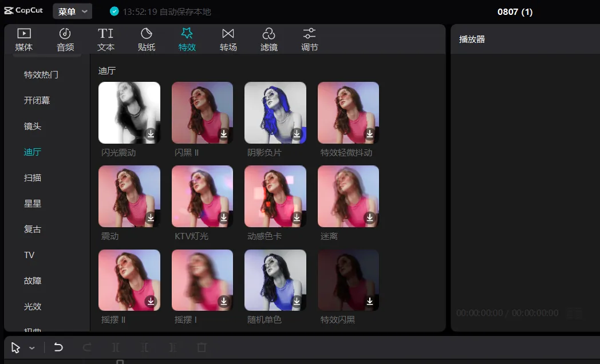Open the 转场 (Transitions) icon
Image resolution: width=600 pixels, height=364 pixels.
click(228, 39)
